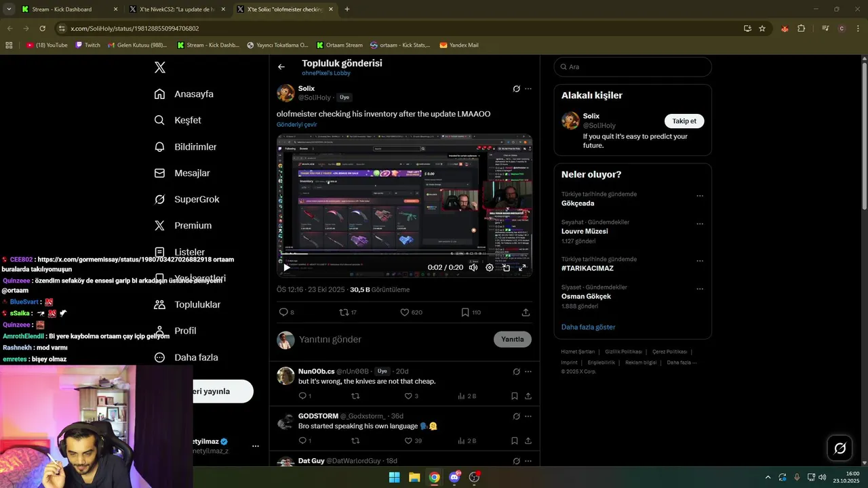Screen dimensions: 868x488
Task: Open the X logo home link
Action: pyautogui.click(x=159, y=67)
